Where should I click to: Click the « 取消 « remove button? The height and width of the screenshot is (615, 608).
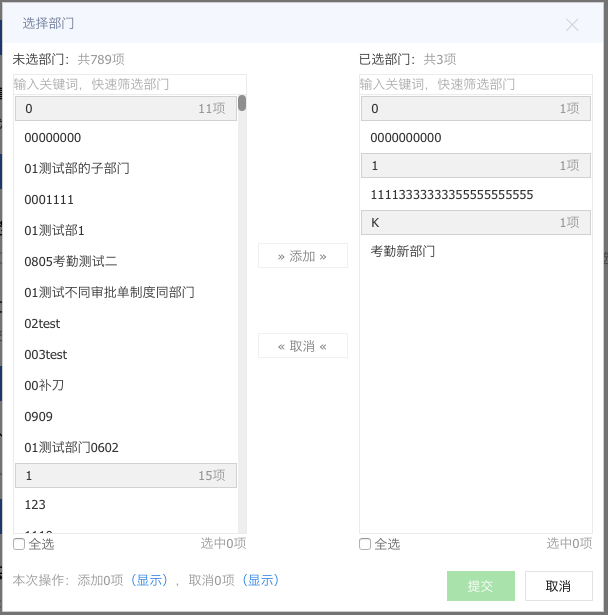pyautogui.click(x=302, y=346)
